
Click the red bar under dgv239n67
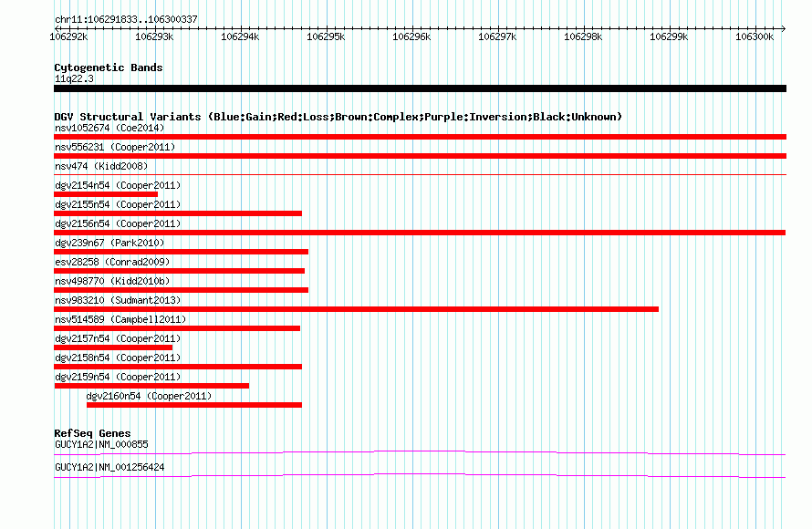point(182,252)
